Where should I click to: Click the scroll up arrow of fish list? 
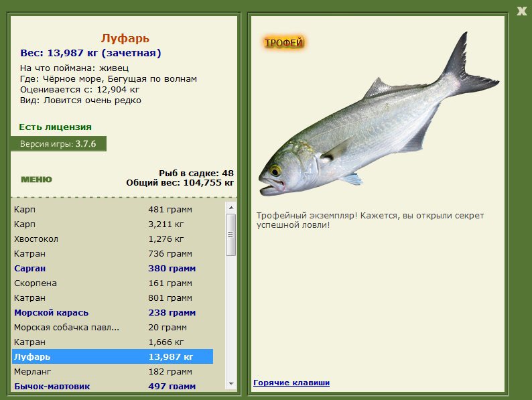pos(231,208)
